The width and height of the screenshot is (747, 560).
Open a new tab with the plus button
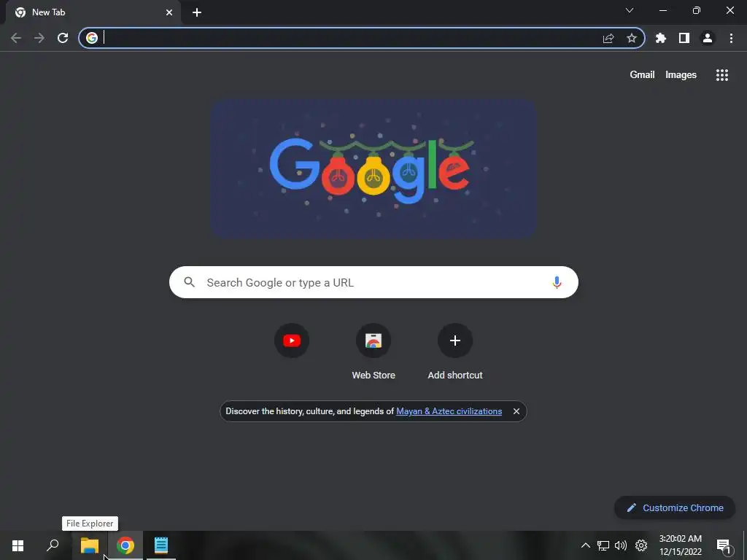[x=197, y=12]
